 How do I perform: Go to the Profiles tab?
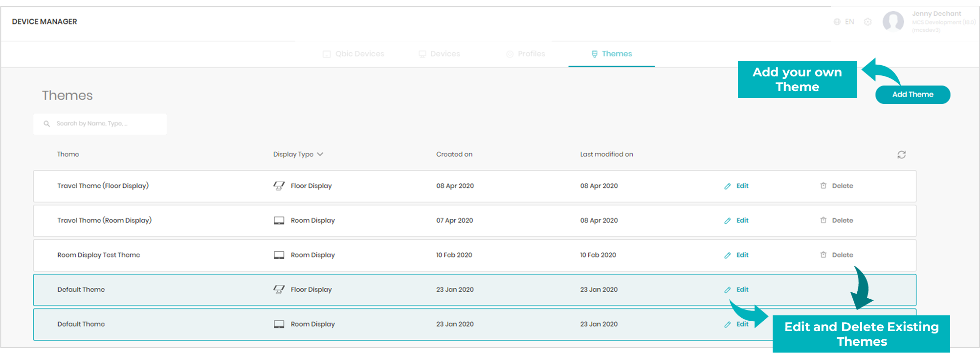(x=525, y=54)
